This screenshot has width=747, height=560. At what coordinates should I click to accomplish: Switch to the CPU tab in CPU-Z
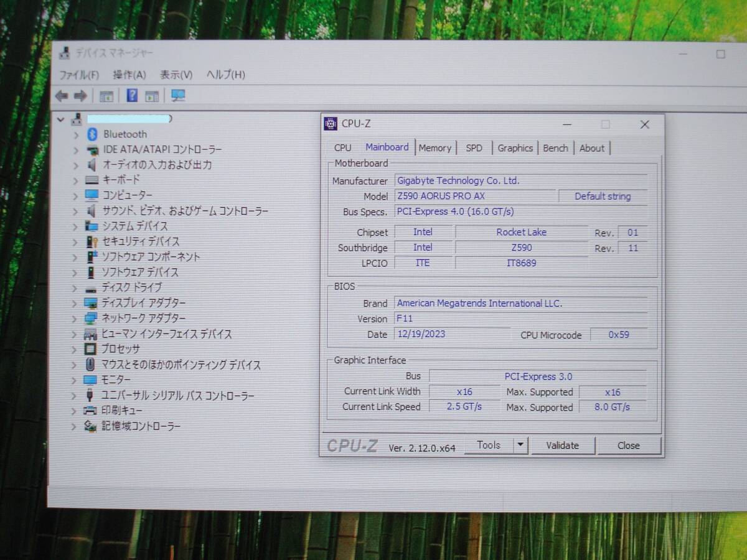(342, 148)
